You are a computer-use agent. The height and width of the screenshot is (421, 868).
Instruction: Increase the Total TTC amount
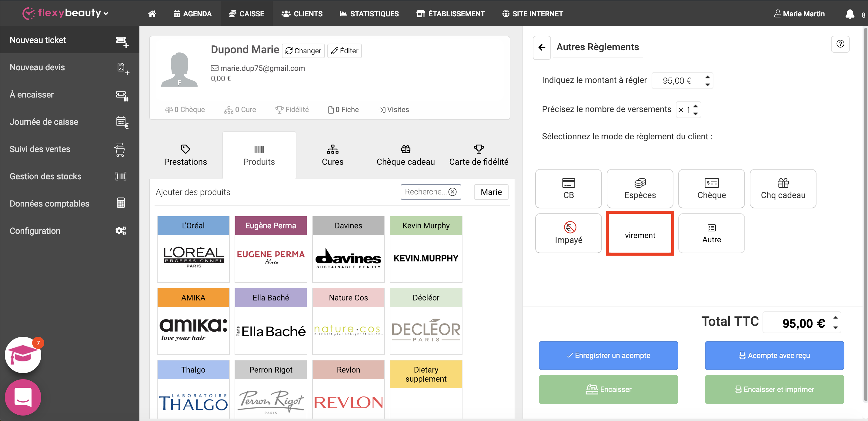[x=835, y=318]
